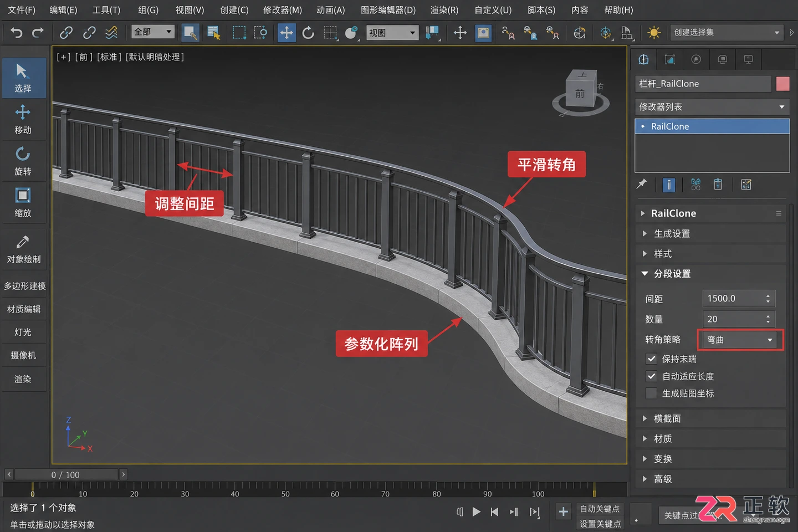Expand the 生成设置 rollout

pos(710,234)
